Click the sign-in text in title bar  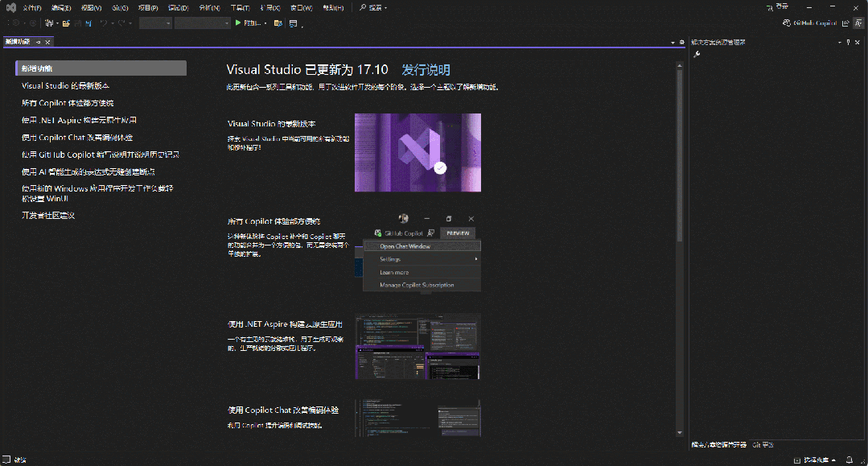click(x=782, y=6)
